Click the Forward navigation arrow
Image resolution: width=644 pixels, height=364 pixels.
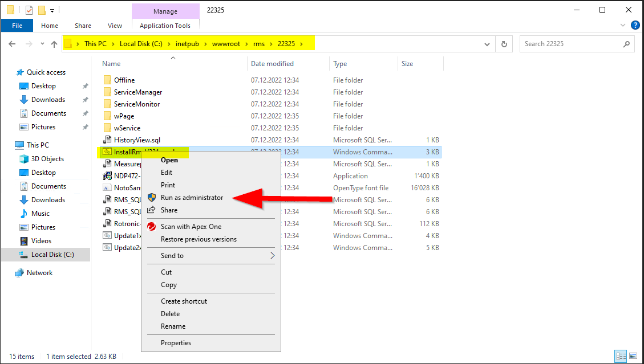coord(27,44)
